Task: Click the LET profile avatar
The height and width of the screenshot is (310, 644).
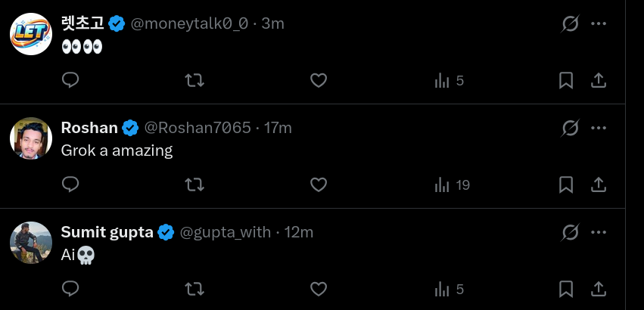Action: 31,34
